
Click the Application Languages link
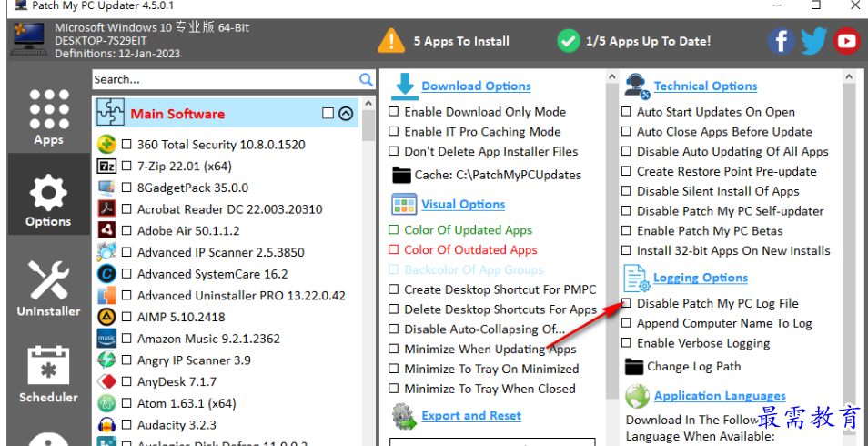pyautogui.click(x=720, y=396)
